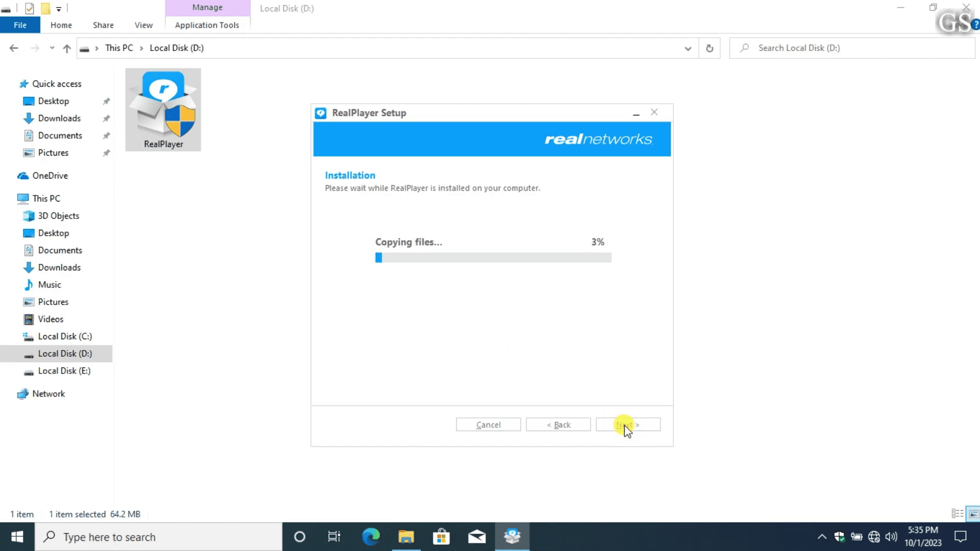The height and width of the screenshot is (551, 980).
Task: Switch to the View ribbon tab
Action: (143, 25)
